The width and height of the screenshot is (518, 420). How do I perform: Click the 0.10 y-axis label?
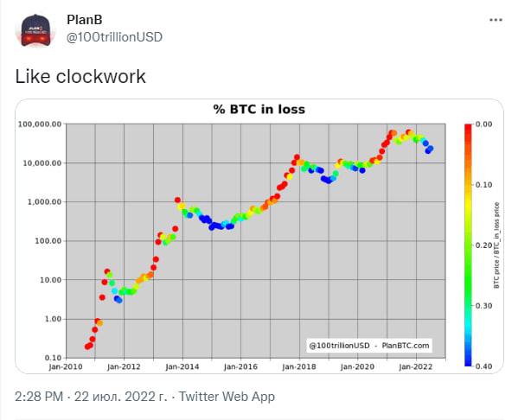(54, 358)
